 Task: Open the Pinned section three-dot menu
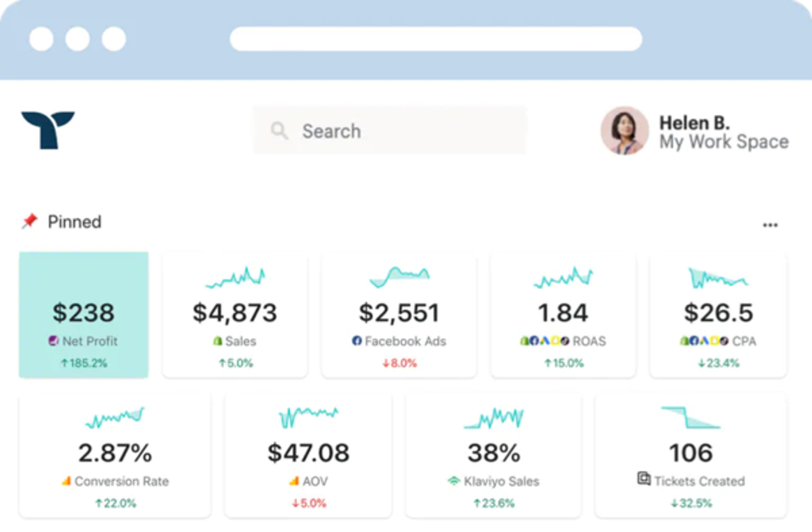pyautogui.click(x=770, y=225)
